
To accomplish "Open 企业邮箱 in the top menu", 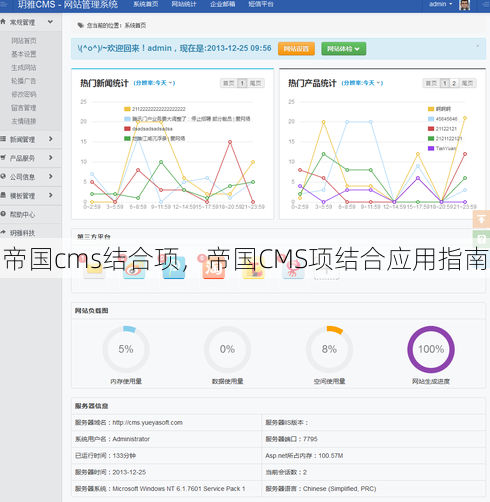I will [x=223, y=4].
